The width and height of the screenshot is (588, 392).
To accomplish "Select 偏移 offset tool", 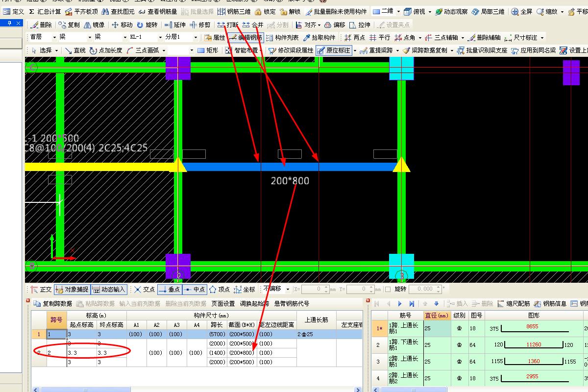I will pyautogui.click(x=334, y=24).
